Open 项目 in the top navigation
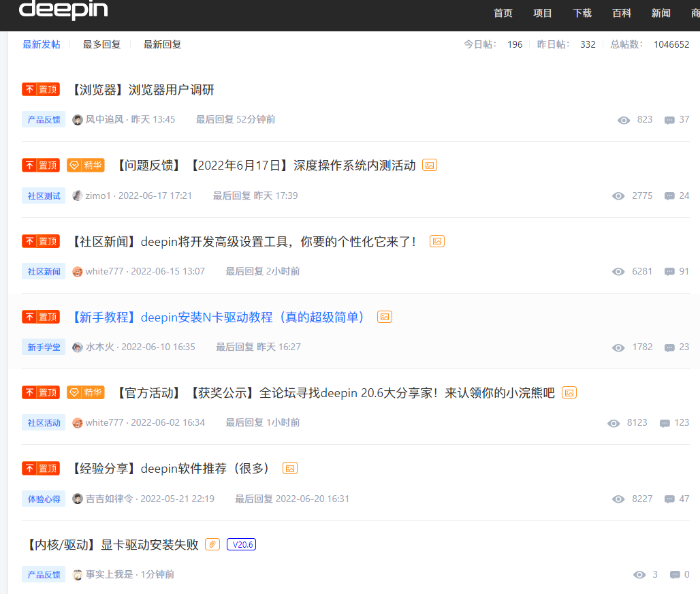This screenshot has height=594, width=700. coord(543,13)
